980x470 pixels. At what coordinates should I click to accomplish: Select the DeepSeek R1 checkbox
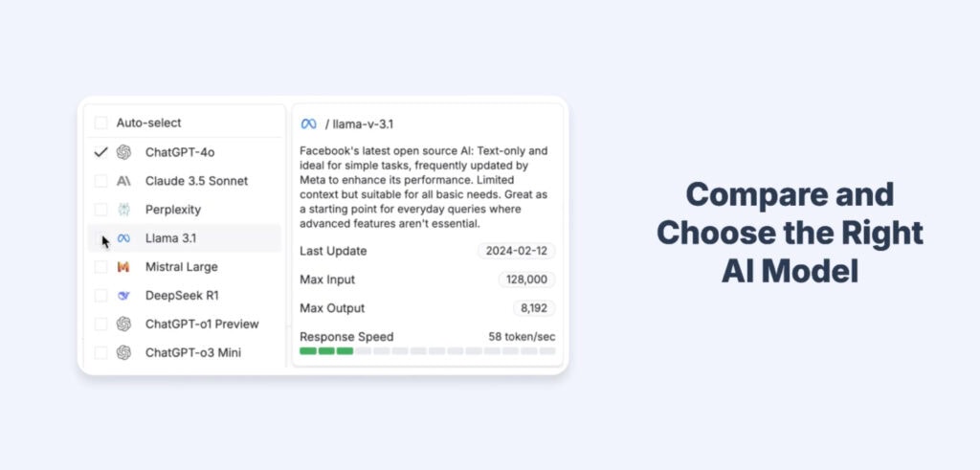(x=100, y=296)
